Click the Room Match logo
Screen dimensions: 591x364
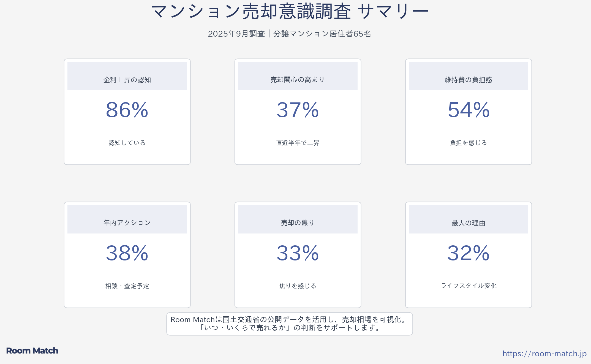[x=32, y=351]
